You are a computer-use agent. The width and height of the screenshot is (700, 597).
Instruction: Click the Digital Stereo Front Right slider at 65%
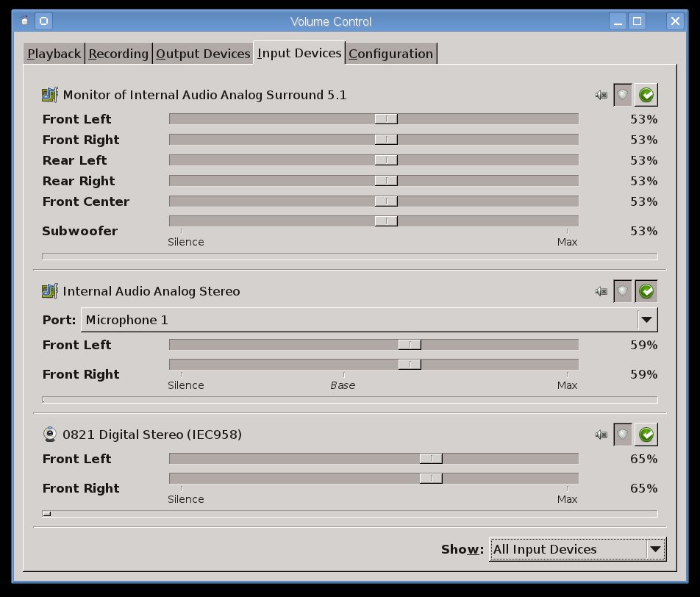(374, 478)
